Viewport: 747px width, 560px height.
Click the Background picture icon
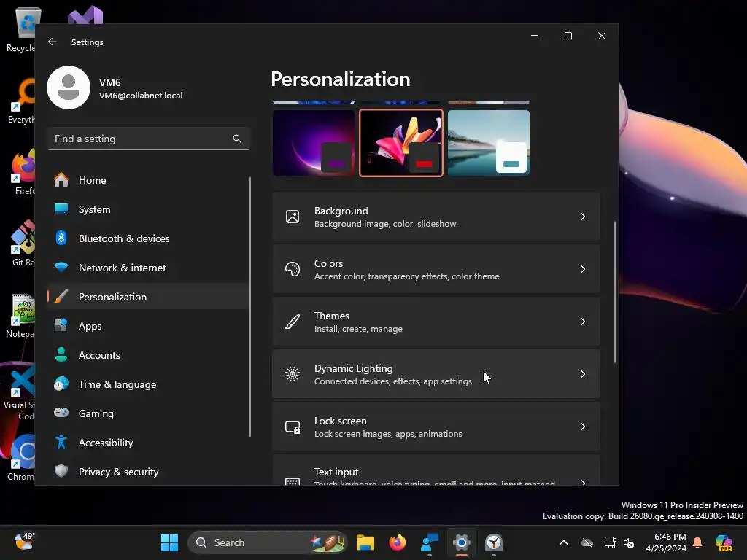[x=293, y=217]
